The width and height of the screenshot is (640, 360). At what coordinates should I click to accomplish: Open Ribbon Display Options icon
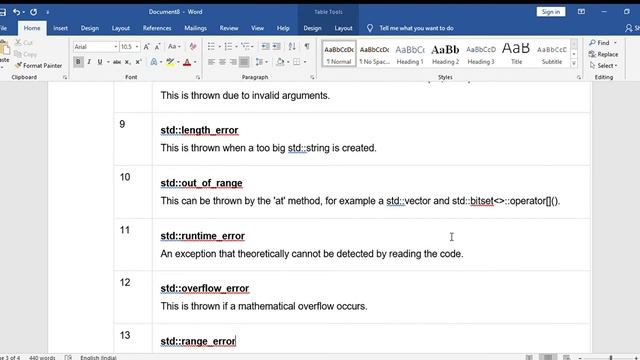[581, 12]
